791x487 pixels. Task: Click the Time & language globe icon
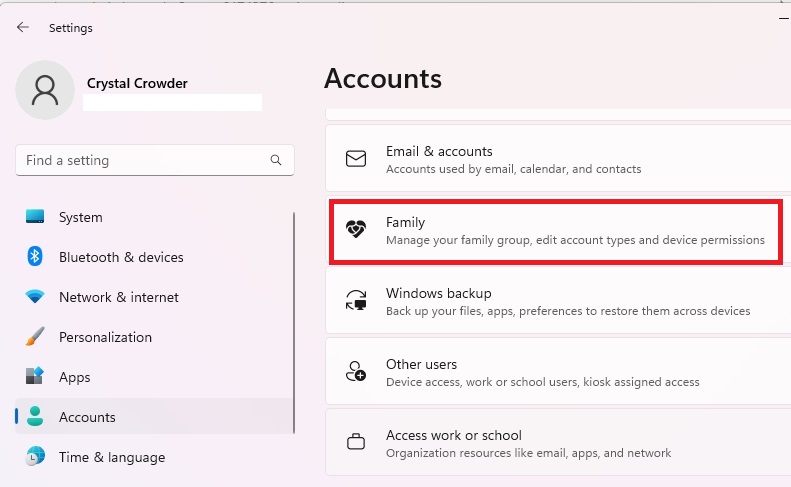tap(35, 456)
